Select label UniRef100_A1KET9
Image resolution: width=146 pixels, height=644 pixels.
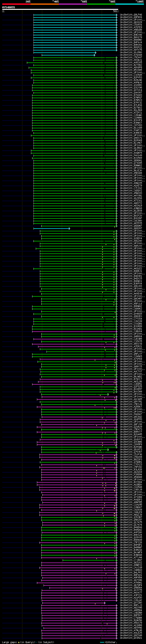click(131, 186)
